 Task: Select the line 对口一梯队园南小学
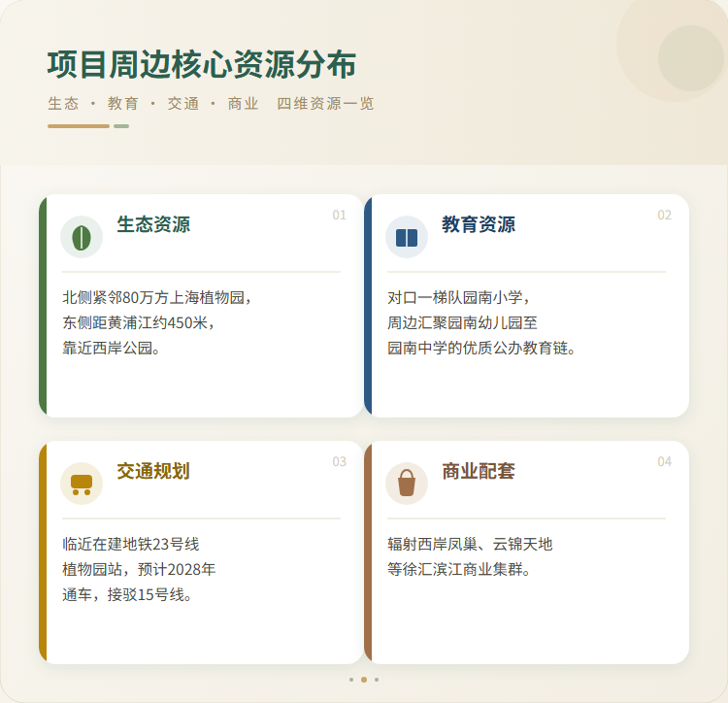pos(459,297)
